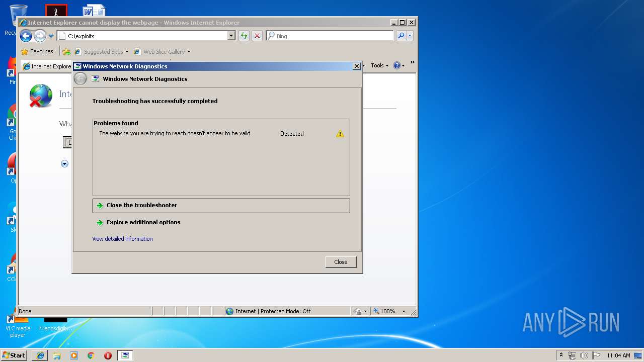Click the red Stop loading icon
Viewport: 644px width, 362px height.
[x=257, y=36]
